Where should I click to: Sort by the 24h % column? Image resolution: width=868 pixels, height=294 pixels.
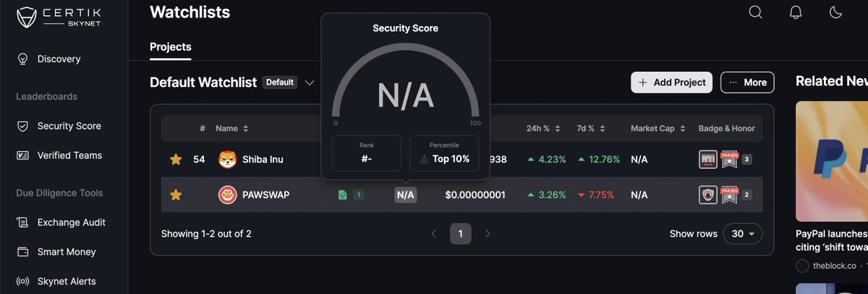pyautogui.click(x=542, y=128)
